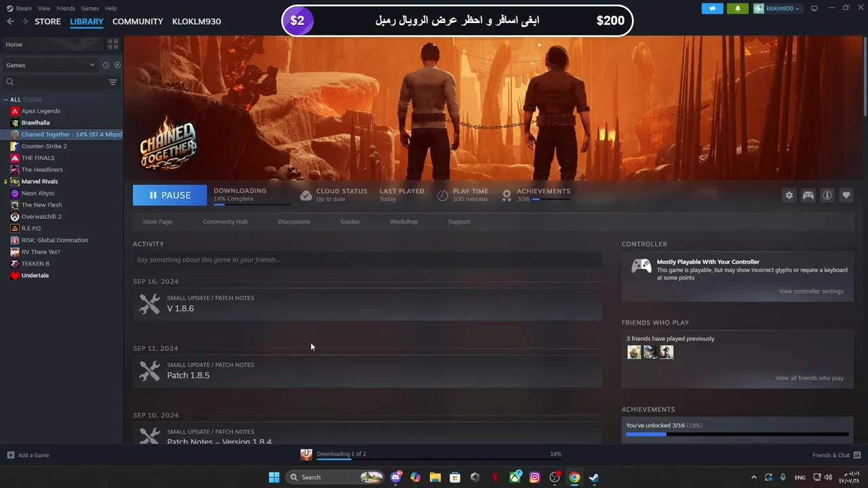Add to favorites heart icon
868x488 pixels.
click(x=846, y=195)
